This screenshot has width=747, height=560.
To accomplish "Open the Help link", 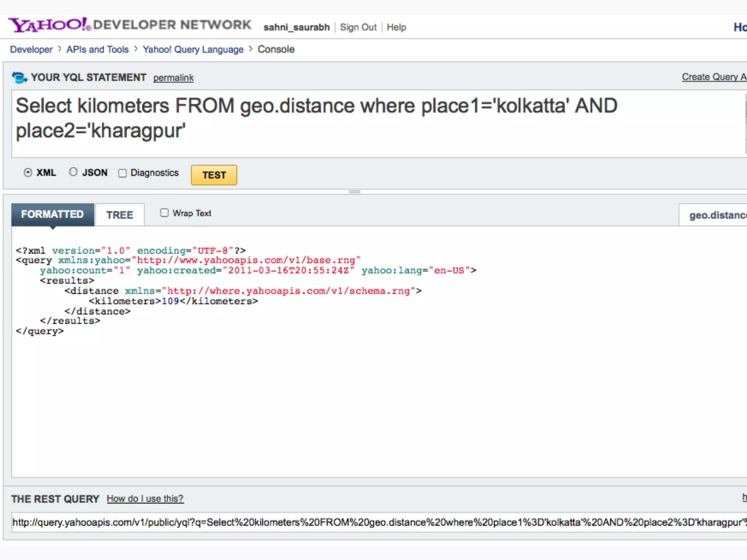I will coord(396,27).
